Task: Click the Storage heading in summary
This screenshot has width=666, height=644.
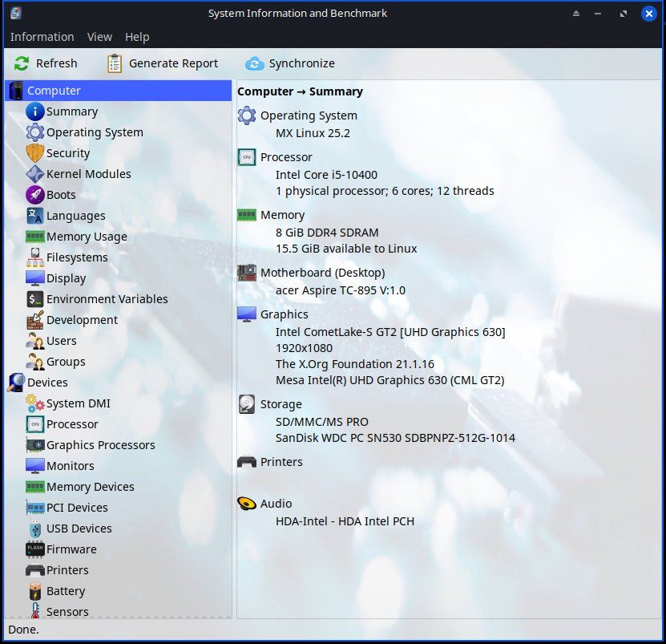Action: click(281, 404)
